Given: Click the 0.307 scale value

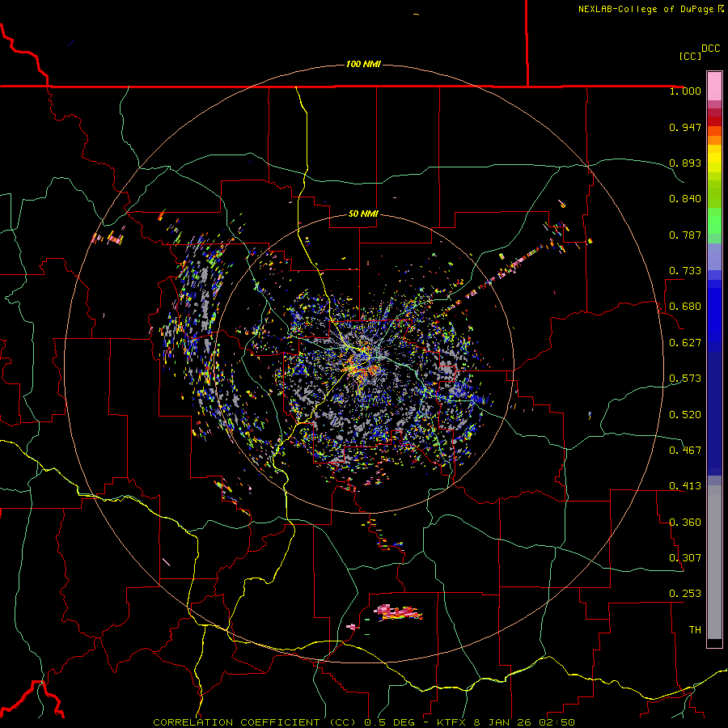Looking at the screenshot, I should point(685,558).
